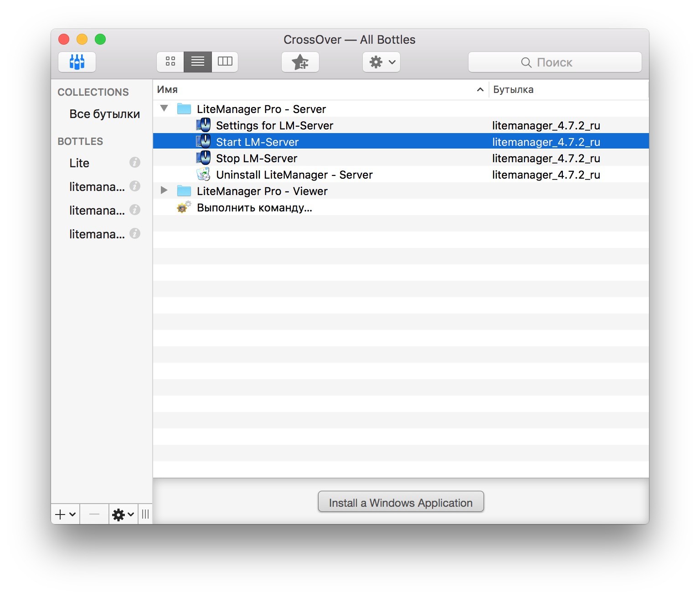Collapse the LiteManager Pro - Server folder

click(x=165, y=108)
